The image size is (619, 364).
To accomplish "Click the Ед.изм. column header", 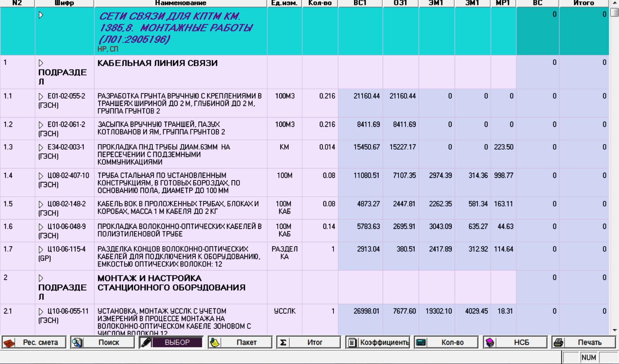I will click(284, 3).
